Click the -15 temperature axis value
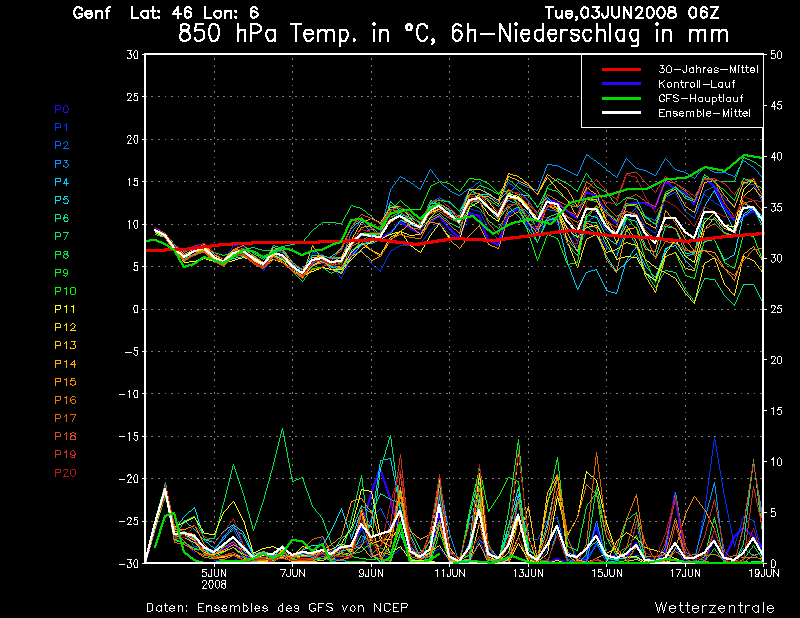The height and width of the screenshot is (618, 800). [129, 436]
